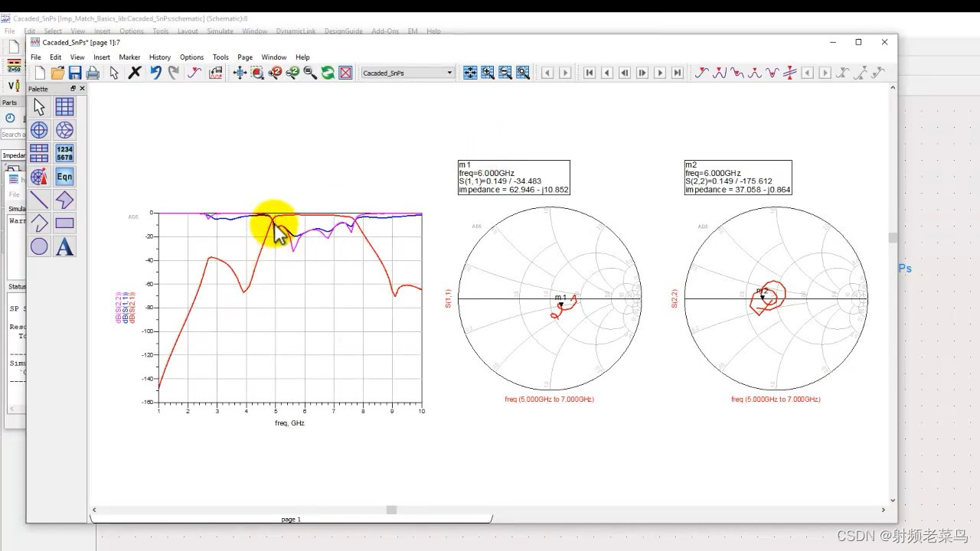Viewport: 980px width, 551px height.
Task: Select the pointer tool in Palette
Action: (x=39, y=106)
